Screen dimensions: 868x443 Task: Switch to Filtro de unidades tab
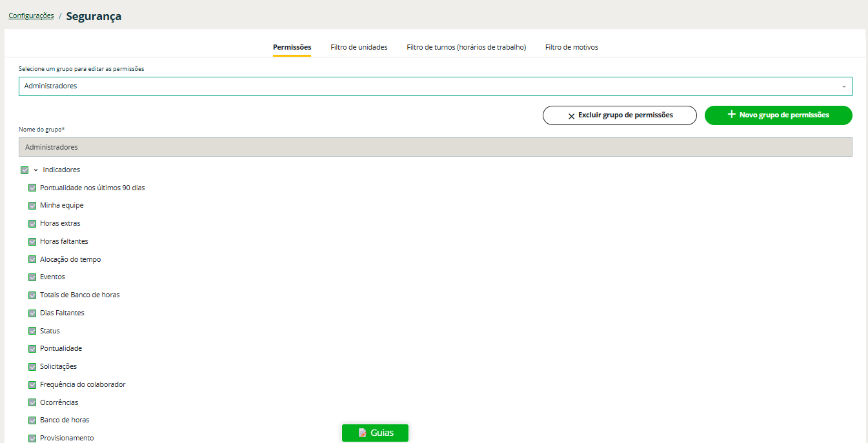click(x=359, y=47)
